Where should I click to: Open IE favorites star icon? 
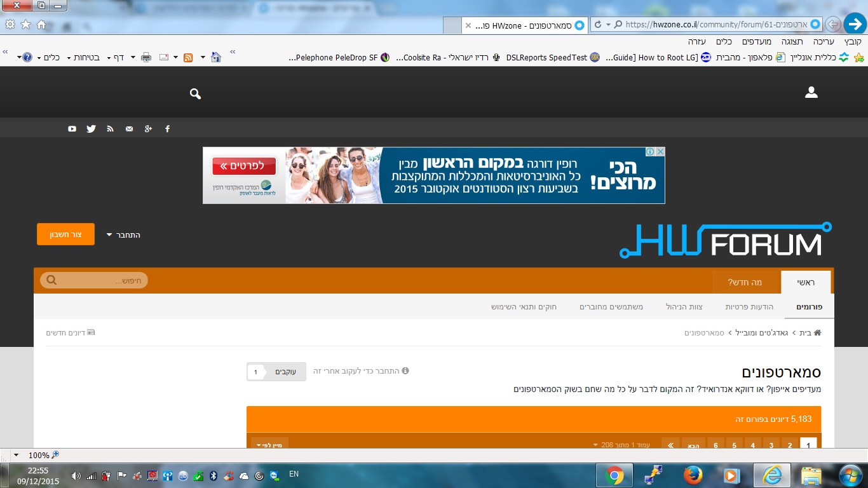click(25, 24)
